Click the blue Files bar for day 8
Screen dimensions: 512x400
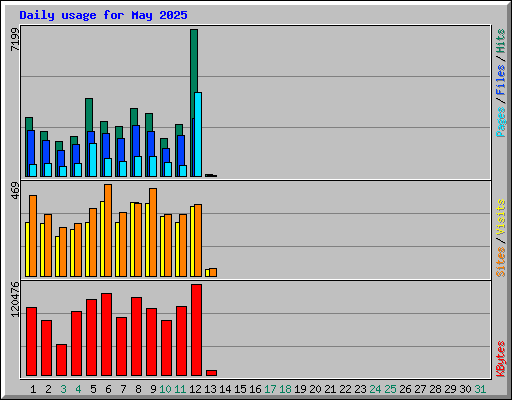click(x=136, y=141)
